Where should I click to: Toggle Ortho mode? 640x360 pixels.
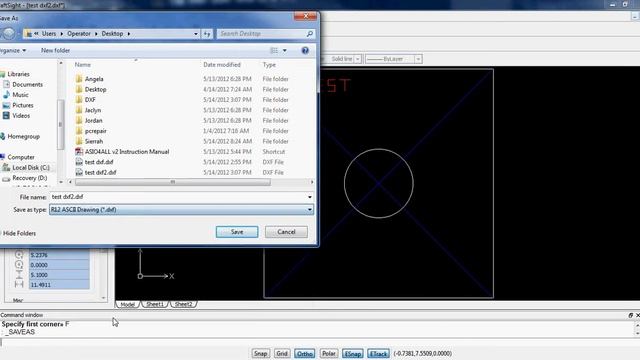[304, 353]
